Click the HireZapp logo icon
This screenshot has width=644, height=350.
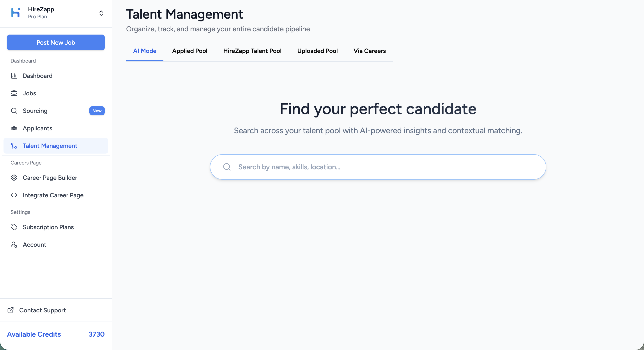[16, 13]
